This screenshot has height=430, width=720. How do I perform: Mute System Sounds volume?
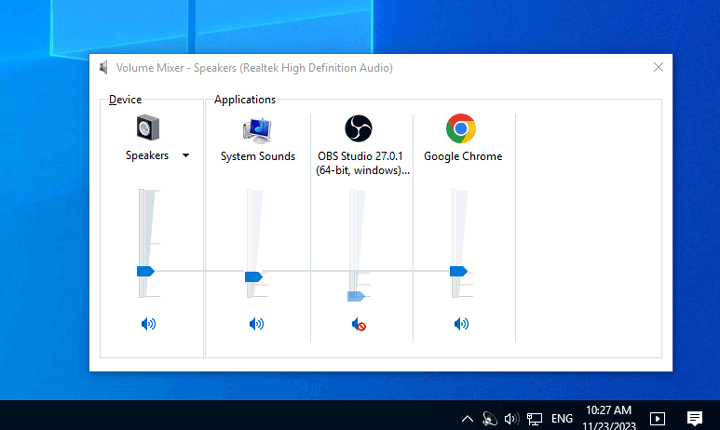pos(256,324)
